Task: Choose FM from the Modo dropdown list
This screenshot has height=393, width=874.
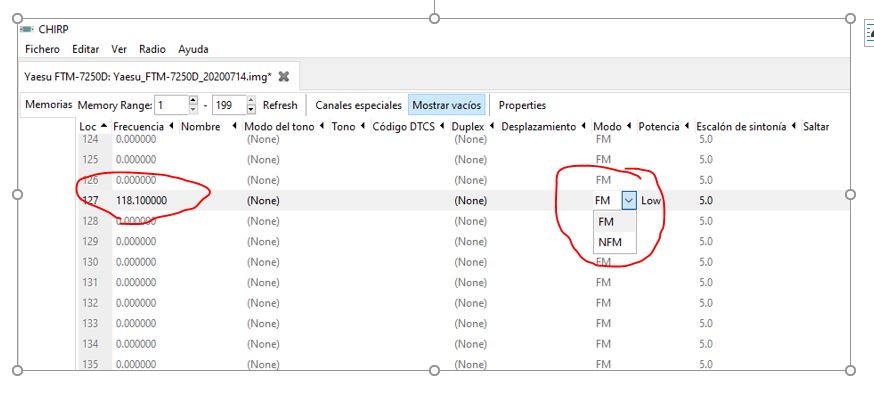Action: click(x=615, y=221)
